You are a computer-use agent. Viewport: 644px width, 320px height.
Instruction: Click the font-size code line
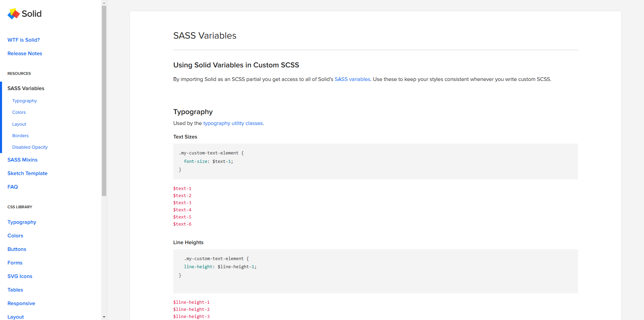[208, 162]
